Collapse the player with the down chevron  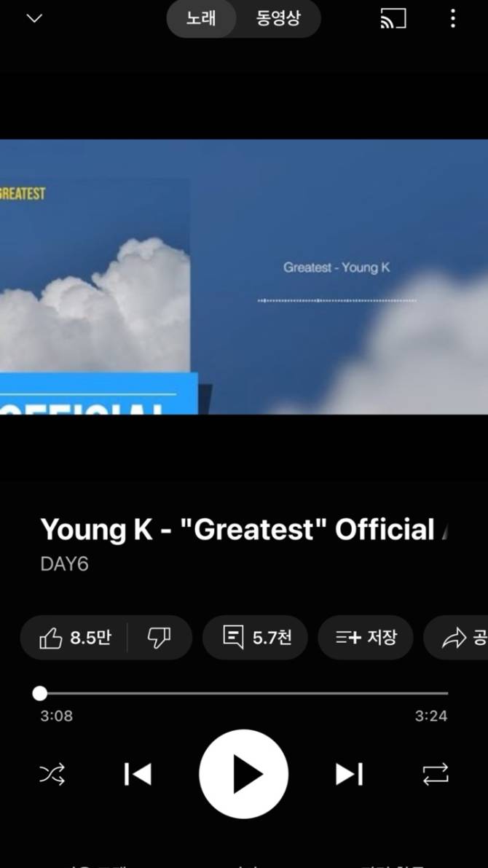coord(34,18)
